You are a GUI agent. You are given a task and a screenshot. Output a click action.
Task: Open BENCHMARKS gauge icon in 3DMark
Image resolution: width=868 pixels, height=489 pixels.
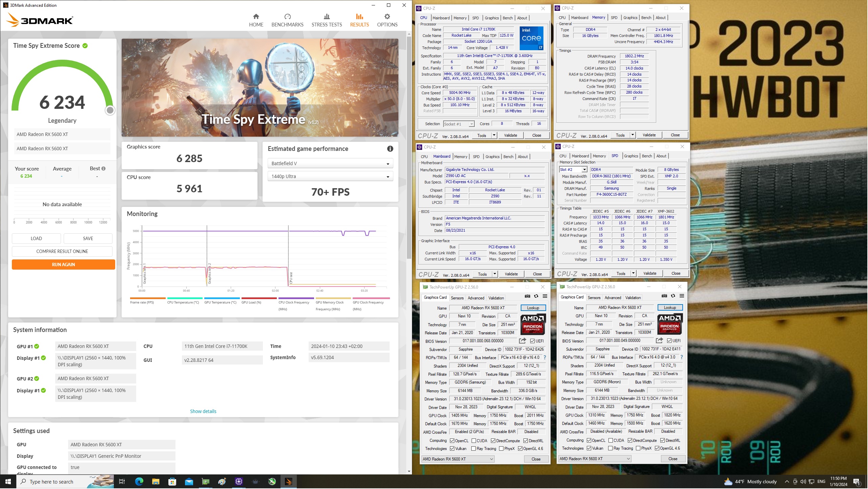288,17
